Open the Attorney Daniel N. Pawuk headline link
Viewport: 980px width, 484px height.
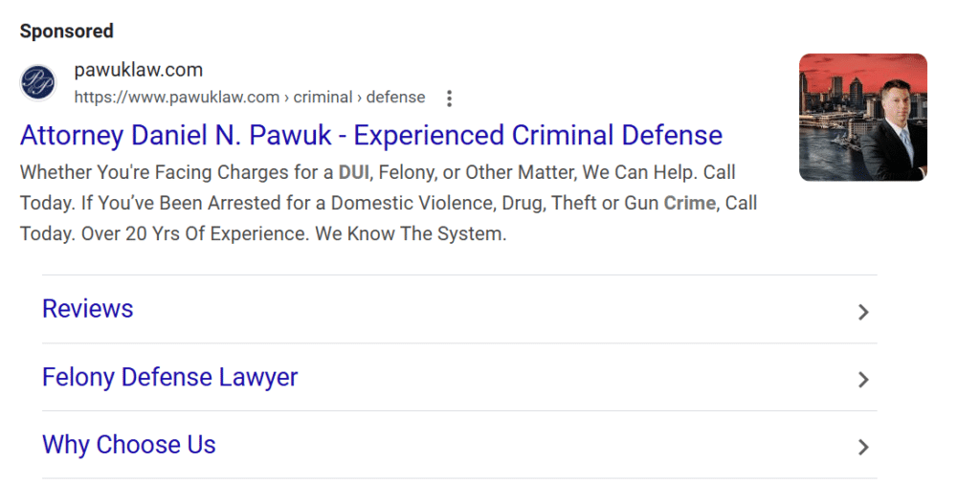pos(370,135)
